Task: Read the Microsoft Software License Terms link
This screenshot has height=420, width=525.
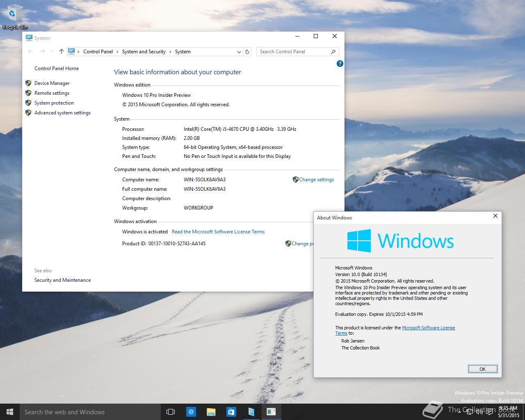Action: coord(218,232)
